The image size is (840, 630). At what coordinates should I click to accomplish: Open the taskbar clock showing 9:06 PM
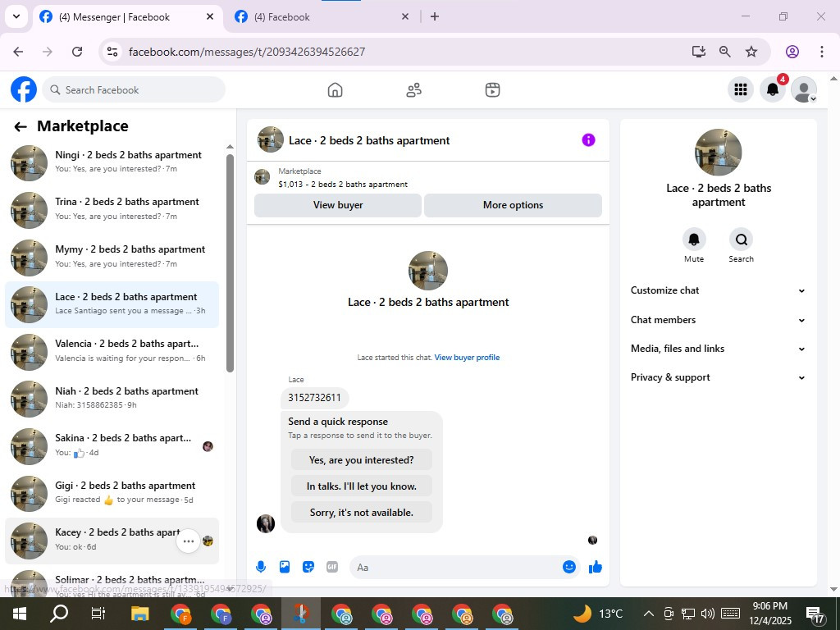(769, 614)
